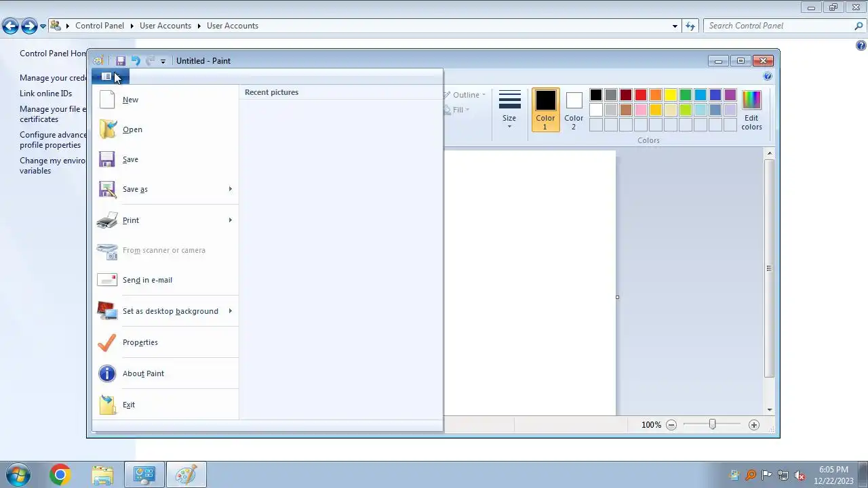Click the Back arrow in Control Panel
The image size is (868, 488).
coord(10,26)
